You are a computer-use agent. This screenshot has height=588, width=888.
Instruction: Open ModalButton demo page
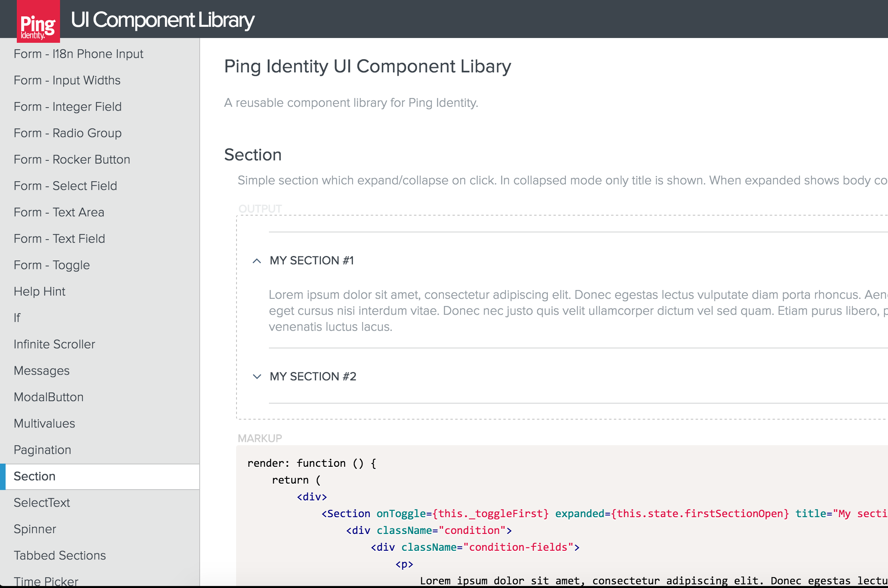48,397
